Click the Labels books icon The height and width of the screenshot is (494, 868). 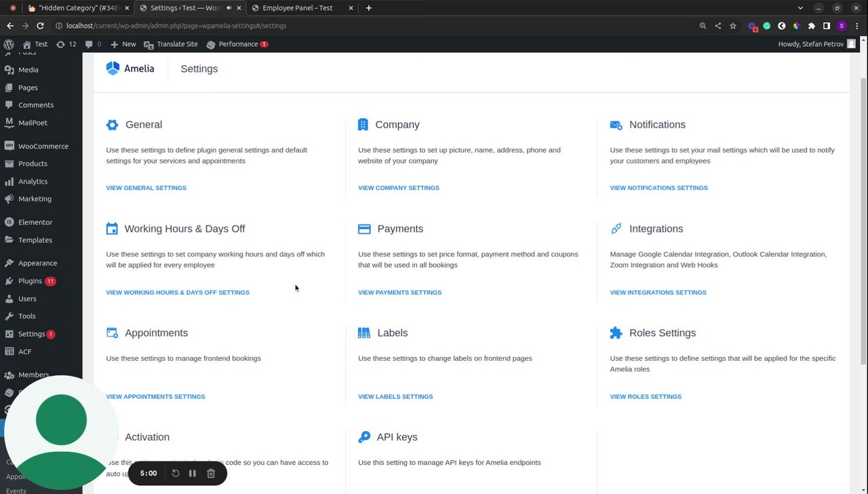[364, 333]
